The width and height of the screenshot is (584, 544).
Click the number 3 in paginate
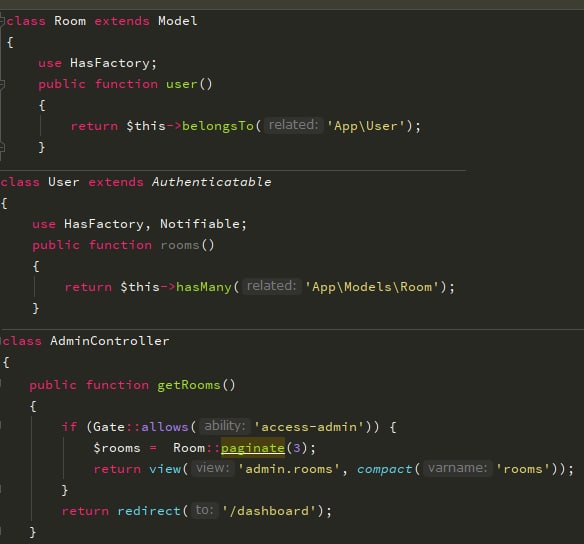[x=297, y=448]
